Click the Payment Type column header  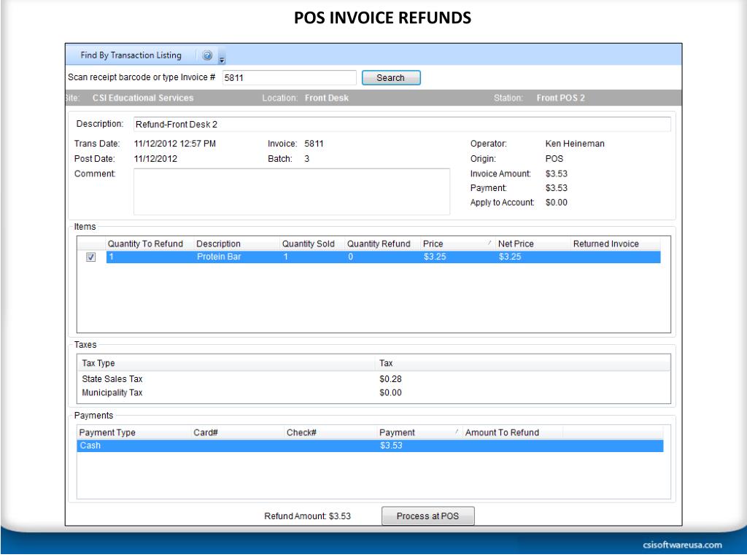click(x=134, y=432)
